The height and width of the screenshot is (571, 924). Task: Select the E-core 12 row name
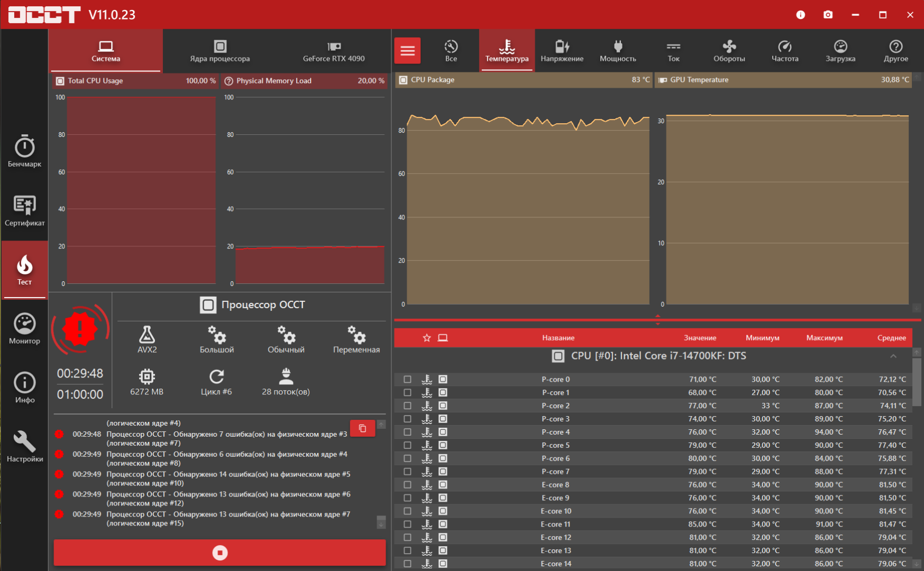click(555, 537)
